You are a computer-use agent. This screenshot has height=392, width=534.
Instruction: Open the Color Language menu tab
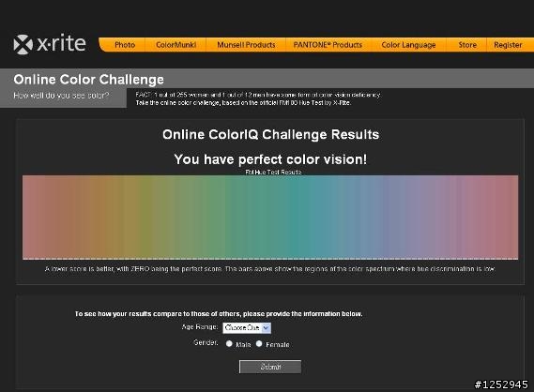[x=408, y=45]
